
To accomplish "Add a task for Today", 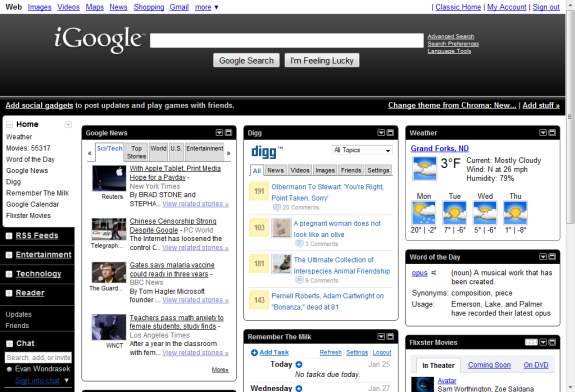I will click(x=299, y=364).
